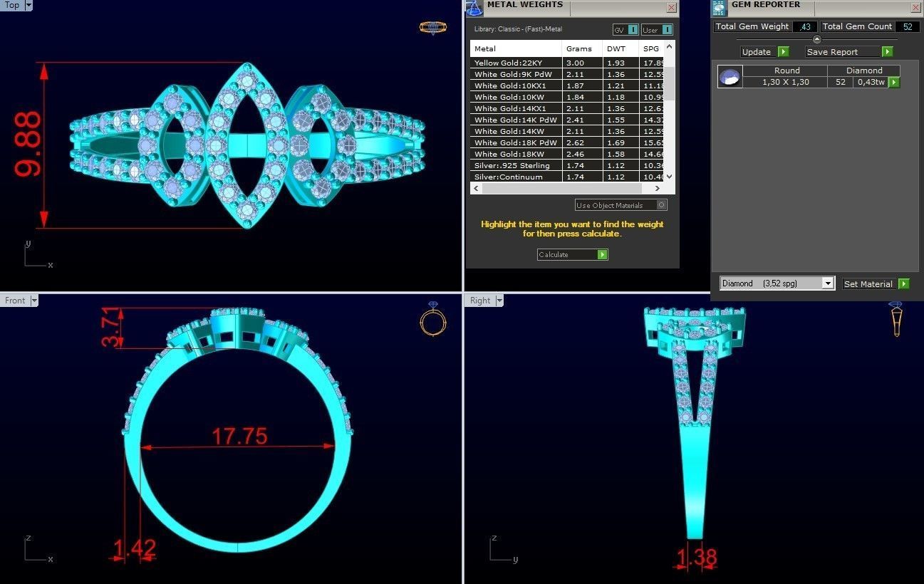Click the green arrow next to Set Material
This screenshot has height=584, width=924.
[x=903, y=283]
